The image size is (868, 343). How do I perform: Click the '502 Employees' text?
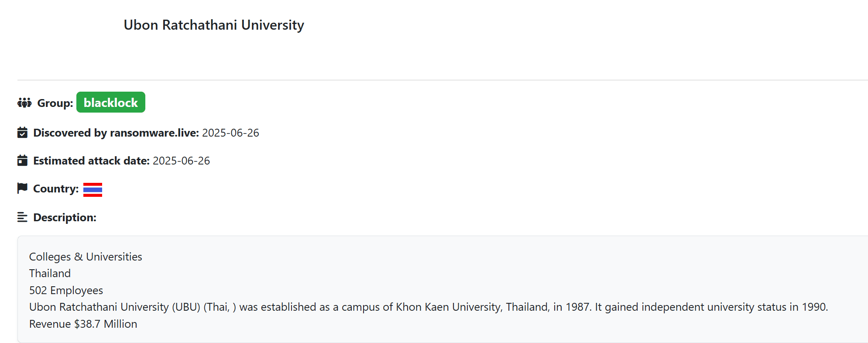click(66, 290)
